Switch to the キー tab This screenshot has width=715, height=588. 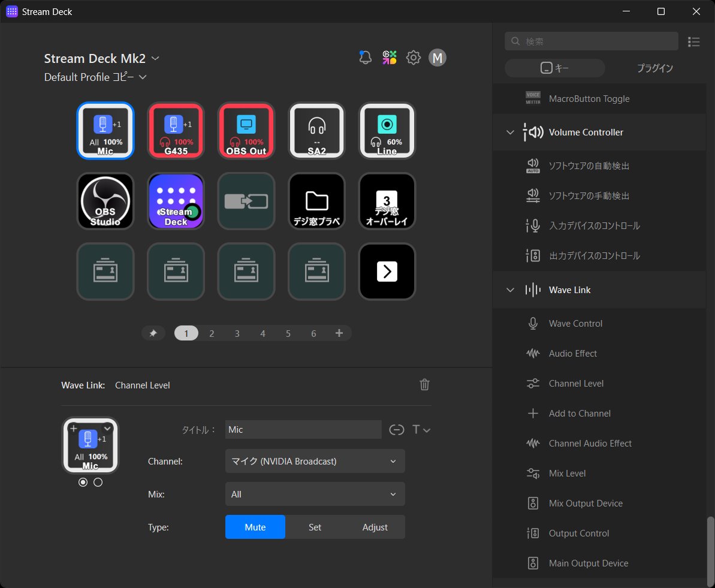pos(555,68)
